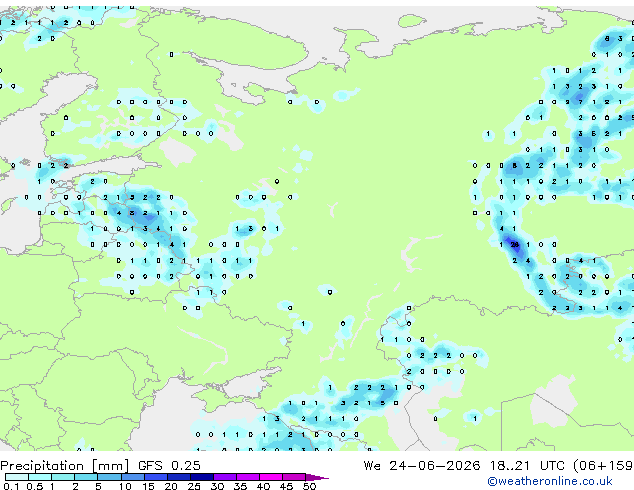Click the legend label "0.5"

pos(34,486)
